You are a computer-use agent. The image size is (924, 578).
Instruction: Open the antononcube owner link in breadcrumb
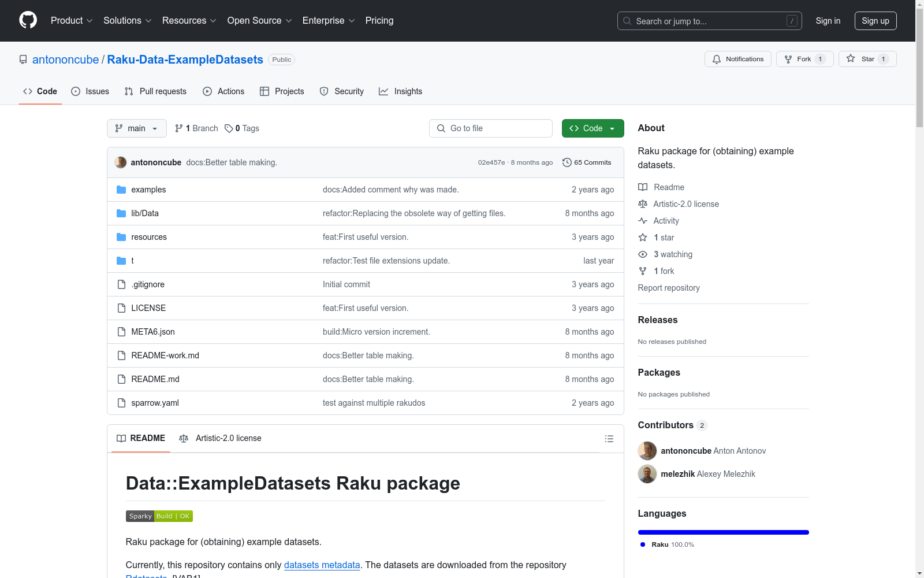[66, 60]
